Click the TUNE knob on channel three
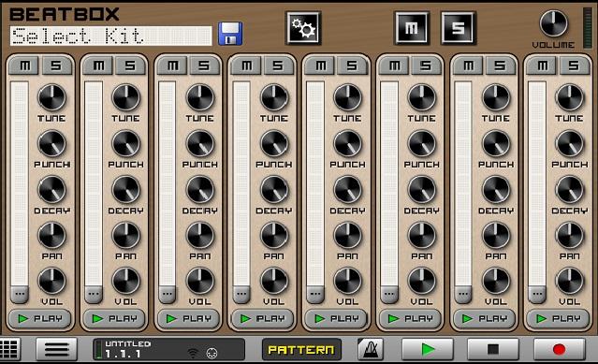598x364 pixels. pos(200,97)
